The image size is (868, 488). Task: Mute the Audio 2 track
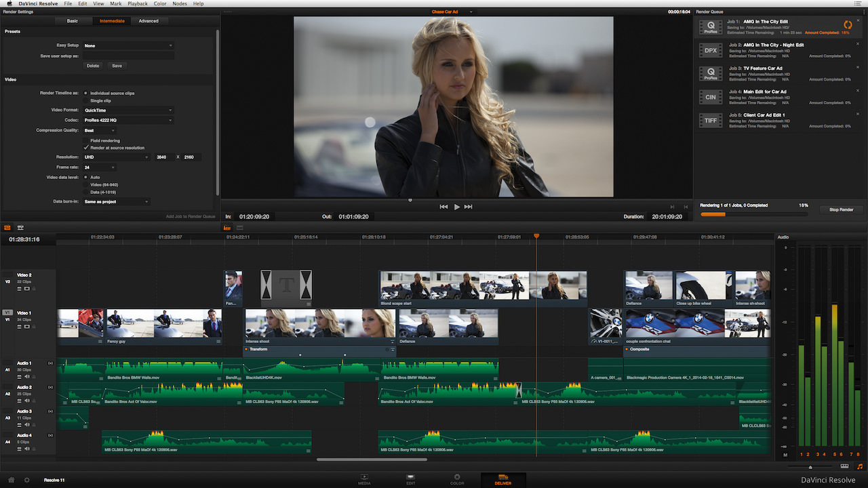coord(27,400)
